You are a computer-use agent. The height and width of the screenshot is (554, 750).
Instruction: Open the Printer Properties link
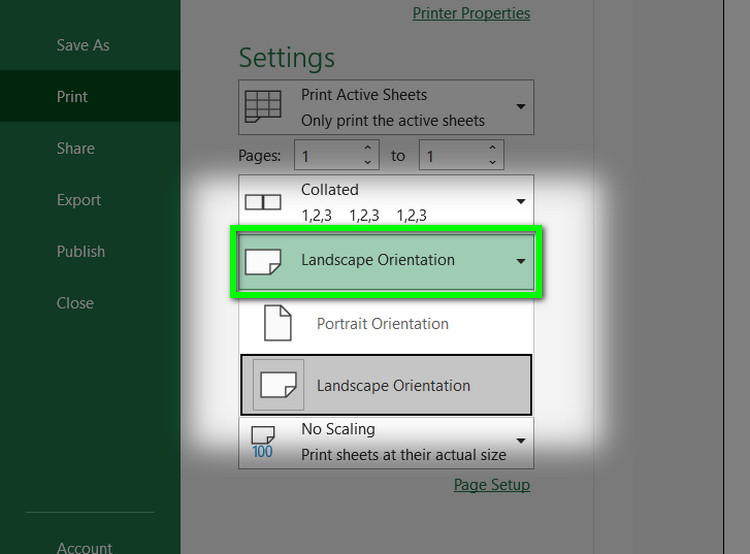pos(471,13)
